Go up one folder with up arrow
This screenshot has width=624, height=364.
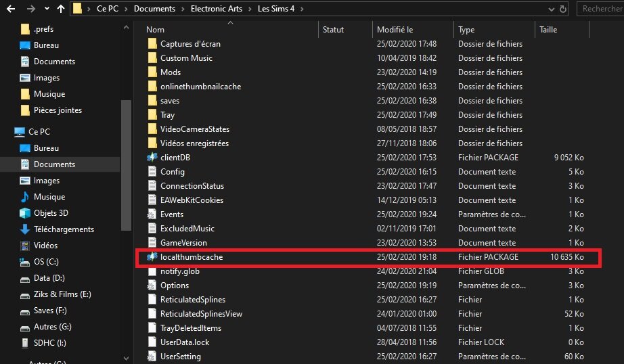61,9
